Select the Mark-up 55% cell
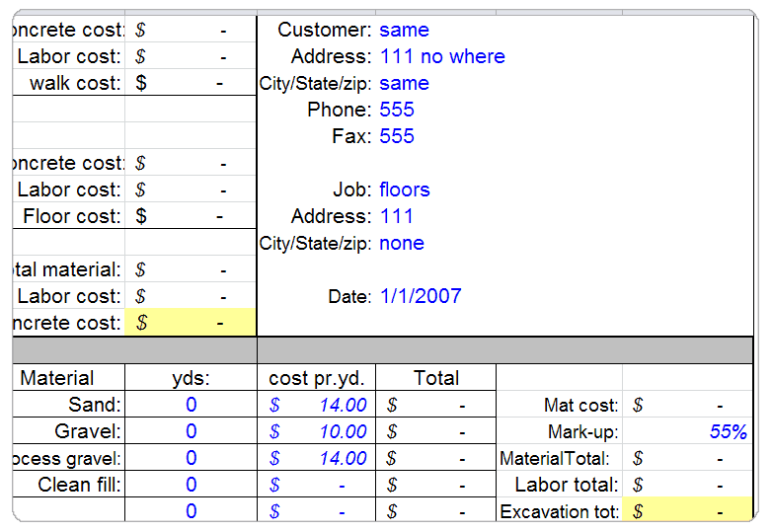Screen dimensions: 772x532 click(687, 431)
